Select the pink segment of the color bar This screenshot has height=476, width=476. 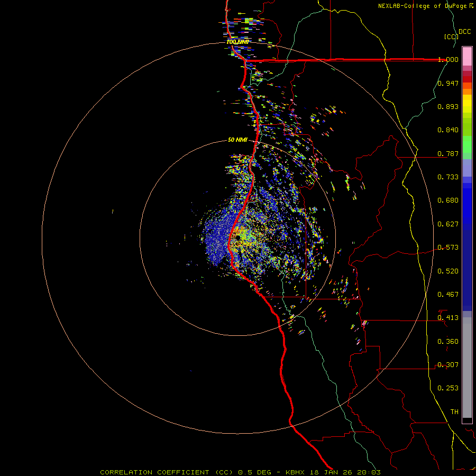(x=467, y=57)
